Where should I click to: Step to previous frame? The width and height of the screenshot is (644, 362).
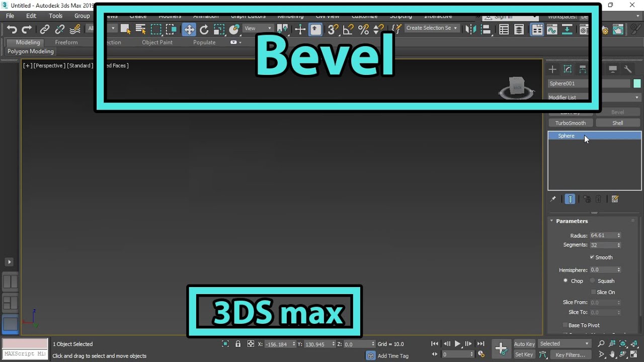tap(447, 344)
